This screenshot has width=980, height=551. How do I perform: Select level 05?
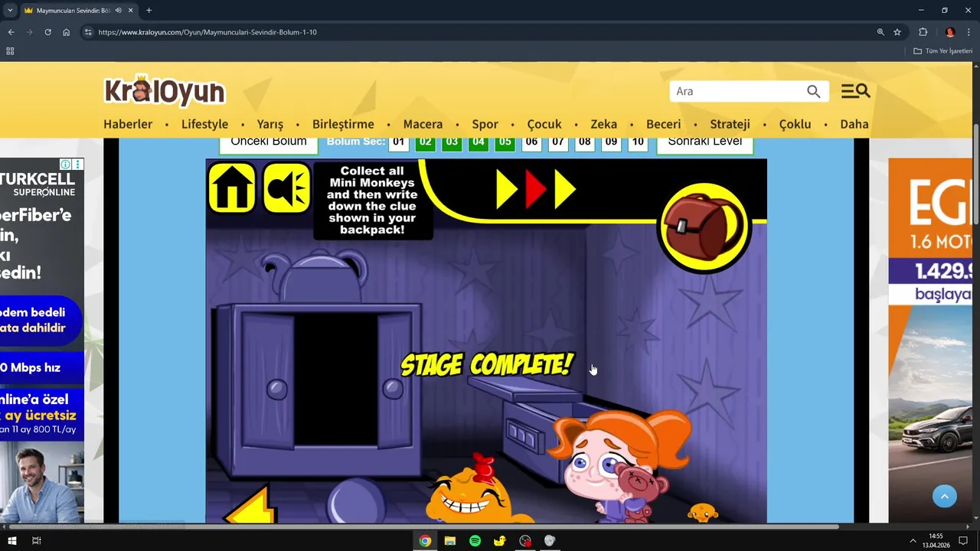[505, 143]
